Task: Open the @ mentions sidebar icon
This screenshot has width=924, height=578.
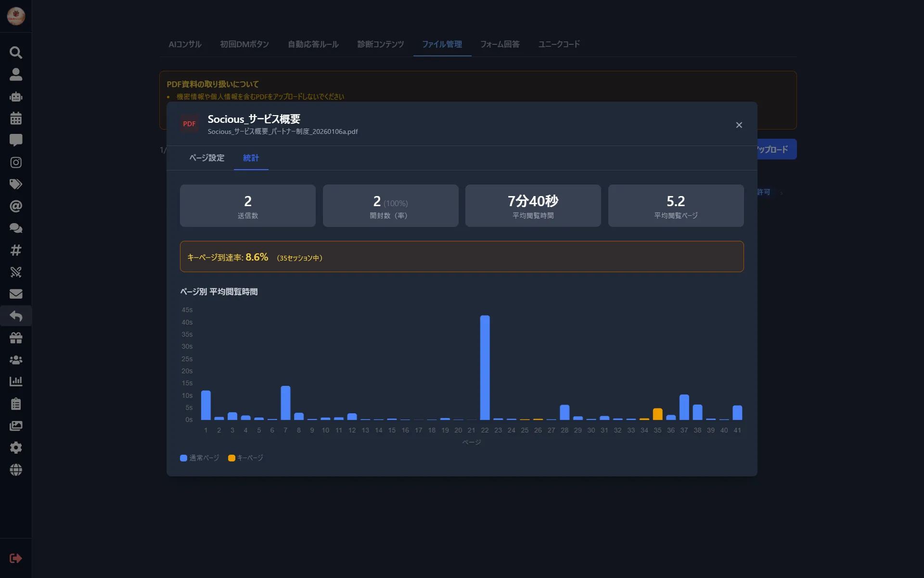Action: pos(16,206)
